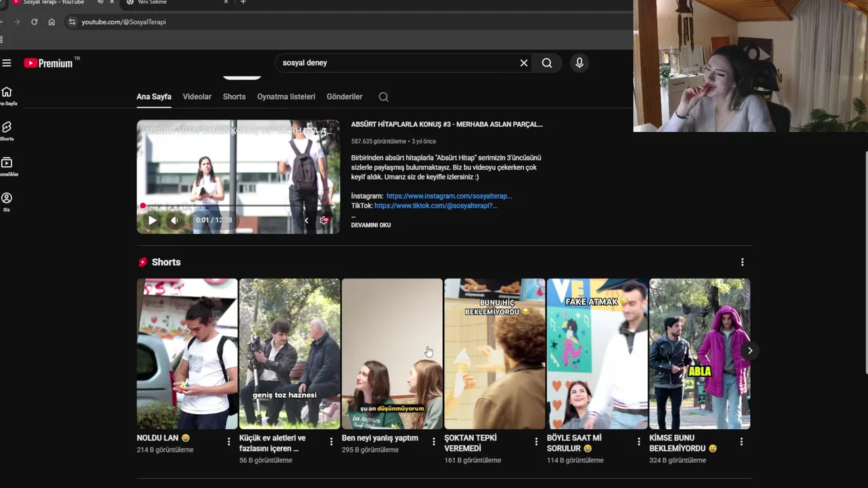Clear the search text with X
The image size is (868, 488).
524,63
